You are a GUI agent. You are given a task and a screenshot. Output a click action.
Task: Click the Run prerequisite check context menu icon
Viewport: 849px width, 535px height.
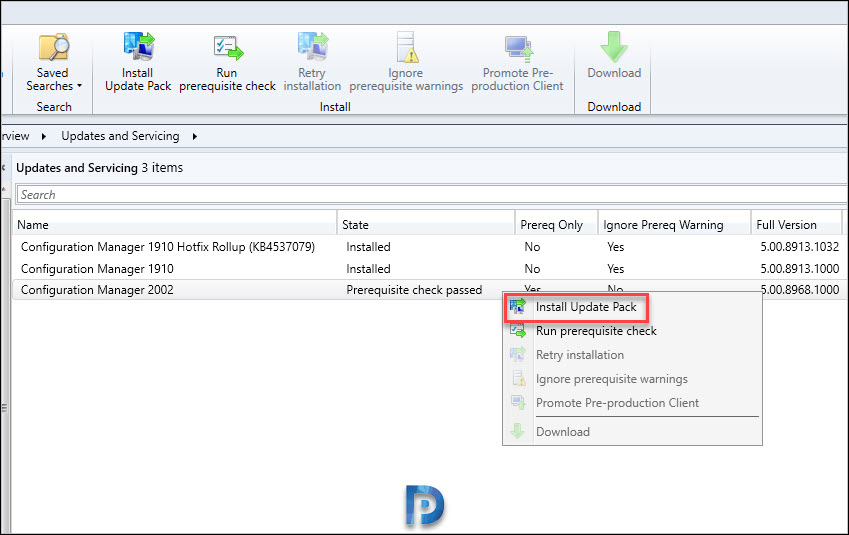coord(518,331)
